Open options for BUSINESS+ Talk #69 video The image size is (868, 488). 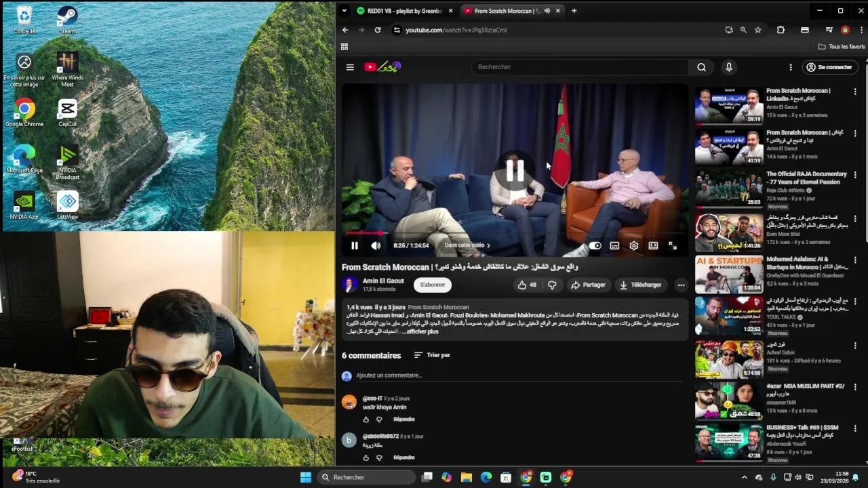pos(855,430)
